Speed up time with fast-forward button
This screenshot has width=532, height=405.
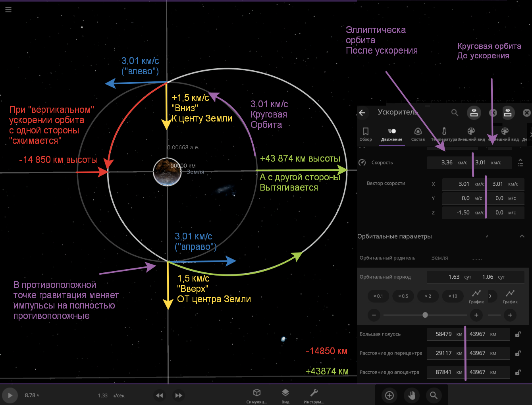[179, 395]
